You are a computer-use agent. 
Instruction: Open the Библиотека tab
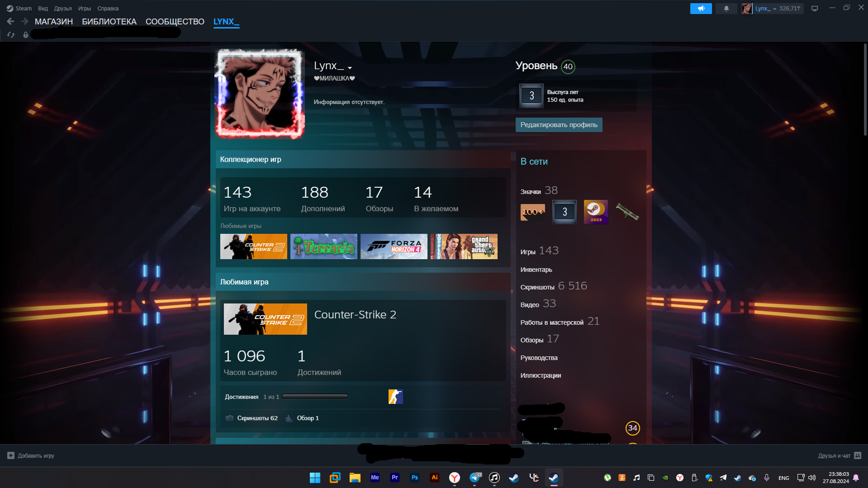tap(109, 21)
